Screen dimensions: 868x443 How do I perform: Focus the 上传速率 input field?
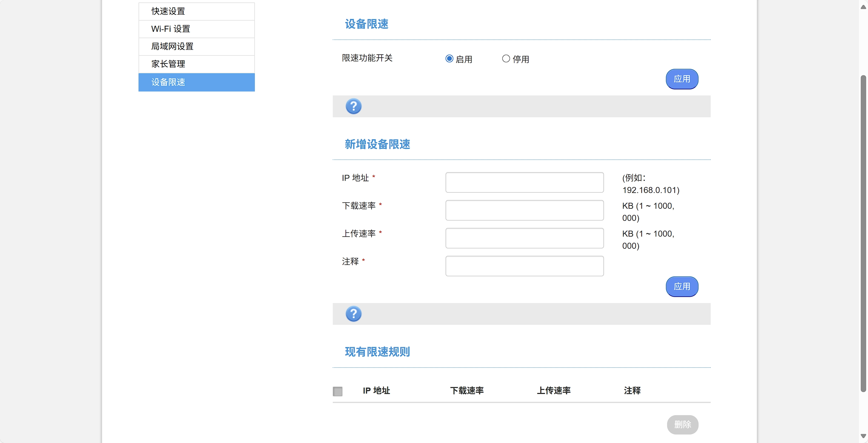point(525,238)
